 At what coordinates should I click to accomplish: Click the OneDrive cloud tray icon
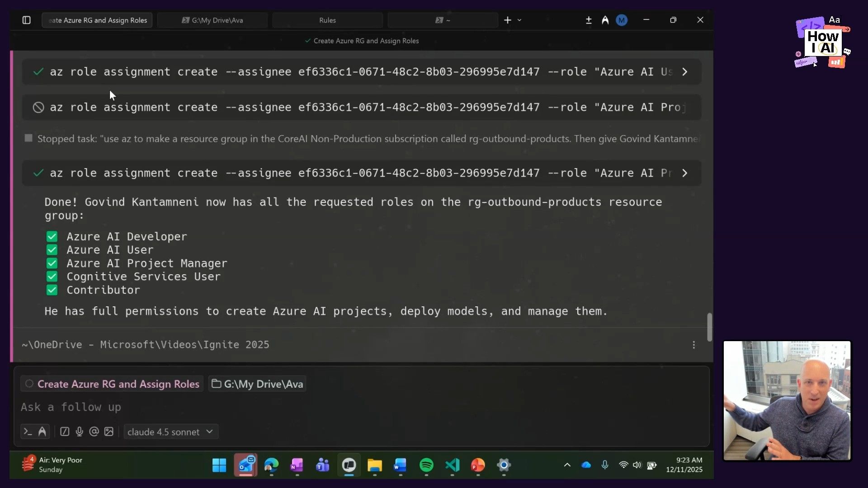click(x=586, y=465)
